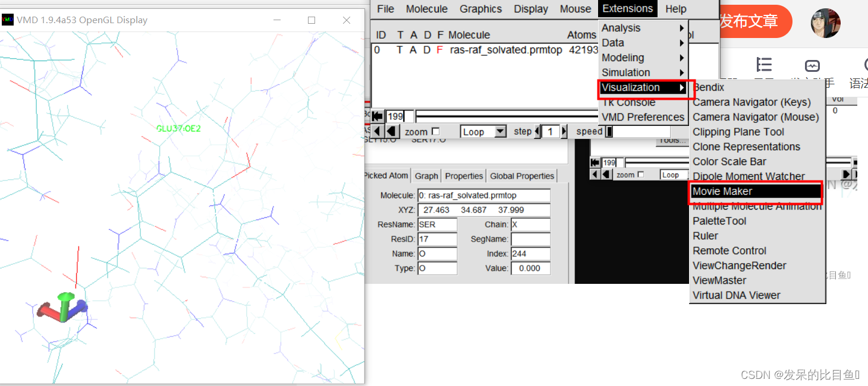
Task: Enable zoom checkbox in lower background window
Action: [641, 175]
